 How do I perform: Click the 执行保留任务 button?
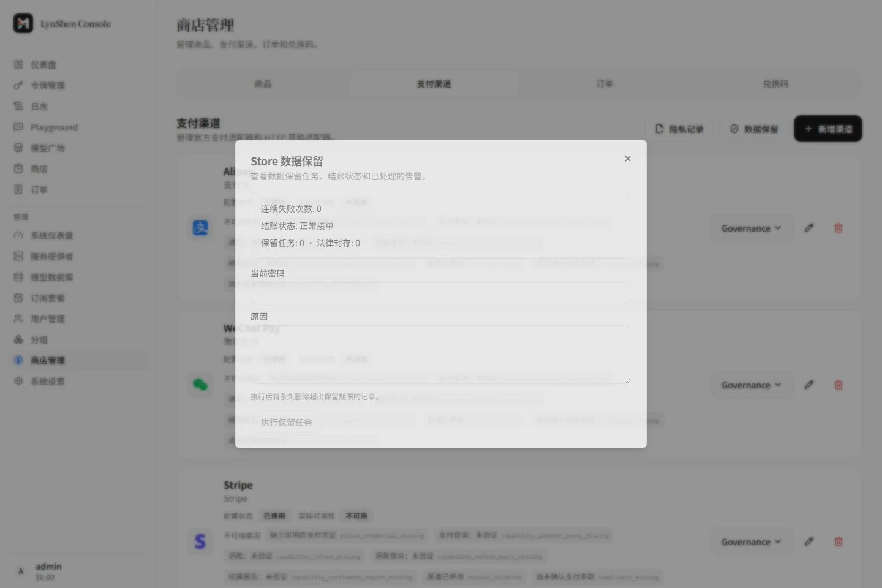[x=286, y=422]
